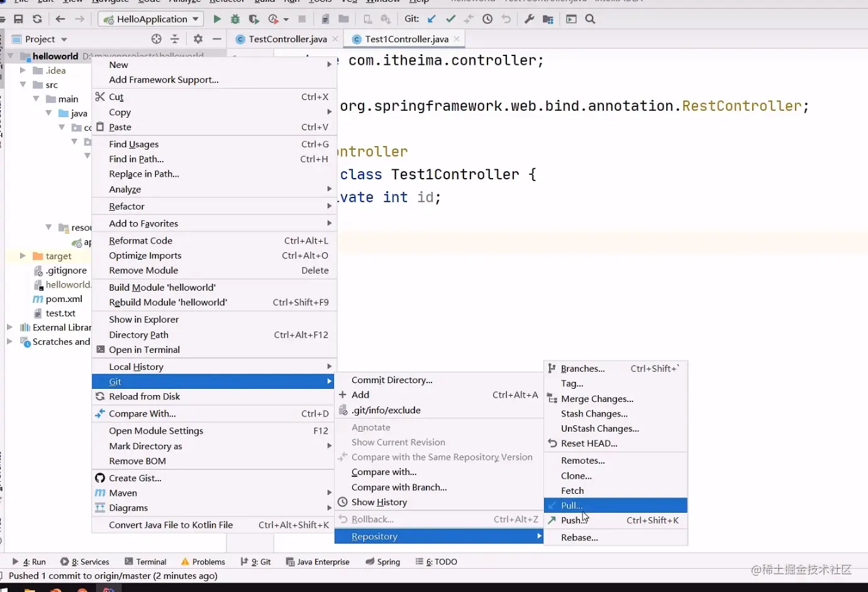Select Commit Directory in Git submenu
This screenshot has width=868, height=592.
pos(439,380)
